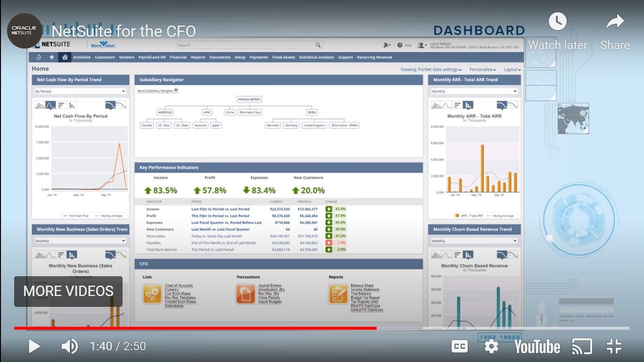Viewport: 644px width, 362px height.
Task: Select area chart in Monthly ARR portlet
Action: [437, 105]
